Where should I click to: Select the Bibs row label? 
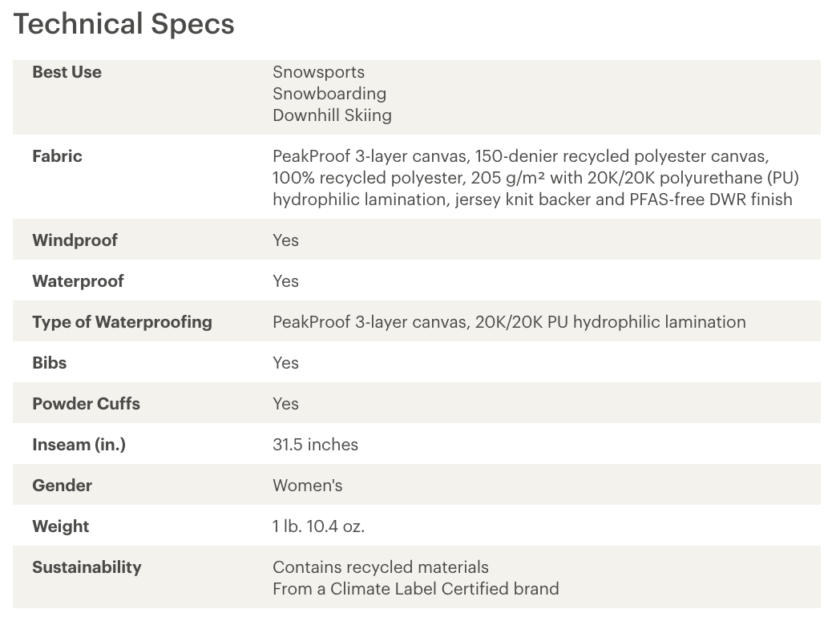[x=49, y=363]
